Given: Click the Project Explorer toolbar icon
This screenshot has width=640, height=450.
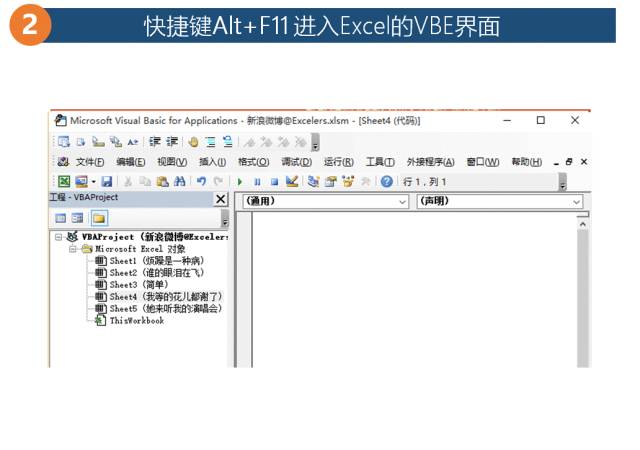Looking at the screenshot, I should 313,181.
